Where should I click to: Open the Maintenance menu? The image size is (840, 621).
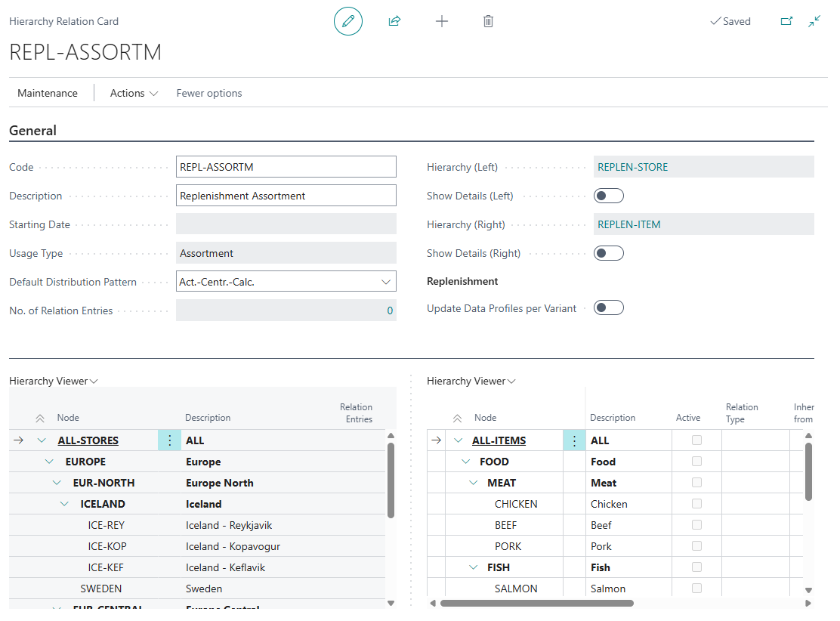[48, 93]
